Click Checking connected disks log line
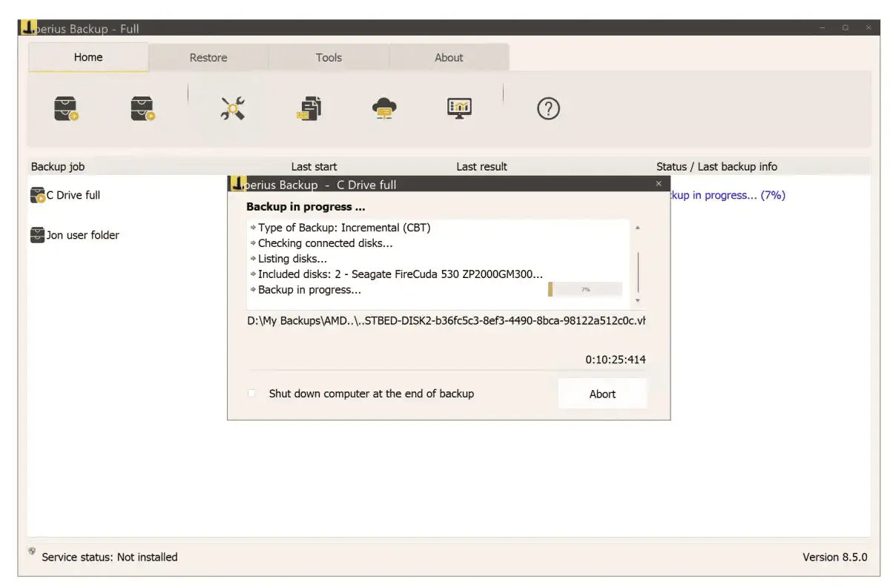 point(325,243)
